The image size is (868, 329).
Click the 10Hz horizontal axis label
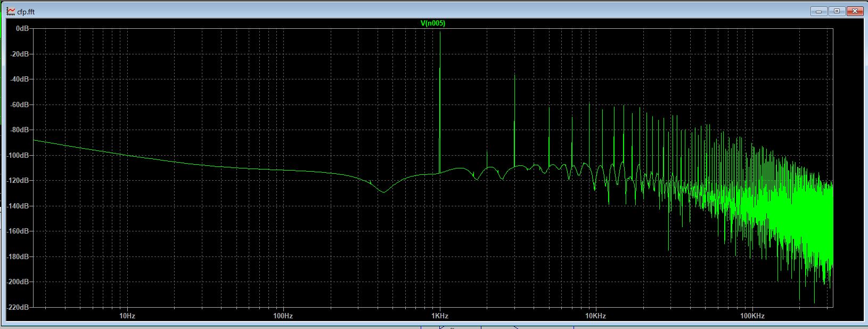[127, 316]
